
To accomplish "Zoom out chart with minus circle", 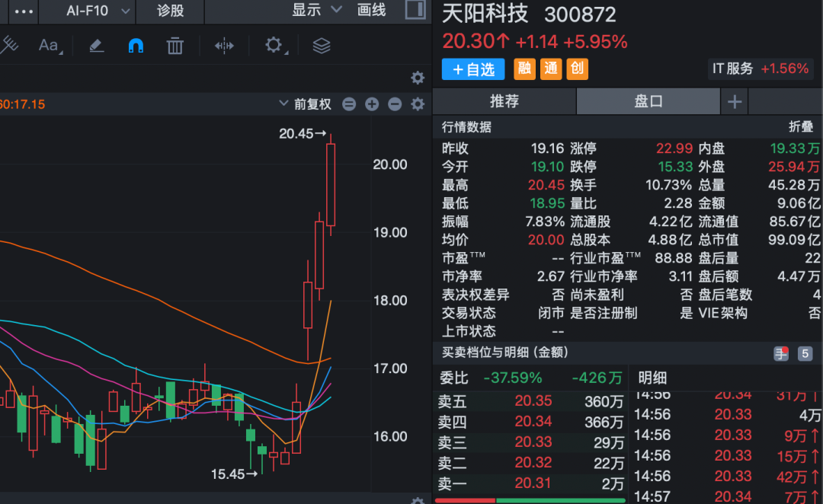I will [395, 104].
